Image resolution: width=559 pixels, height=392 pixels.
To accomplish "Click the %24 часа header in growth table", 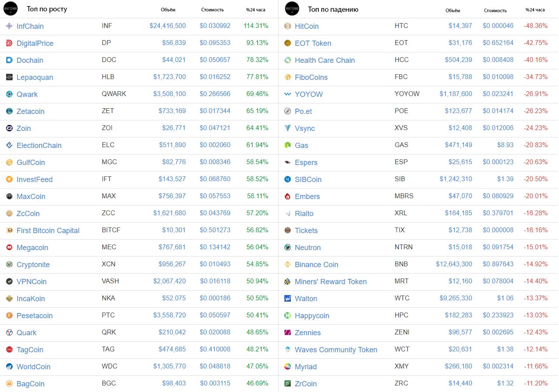I will coord(255,10).
